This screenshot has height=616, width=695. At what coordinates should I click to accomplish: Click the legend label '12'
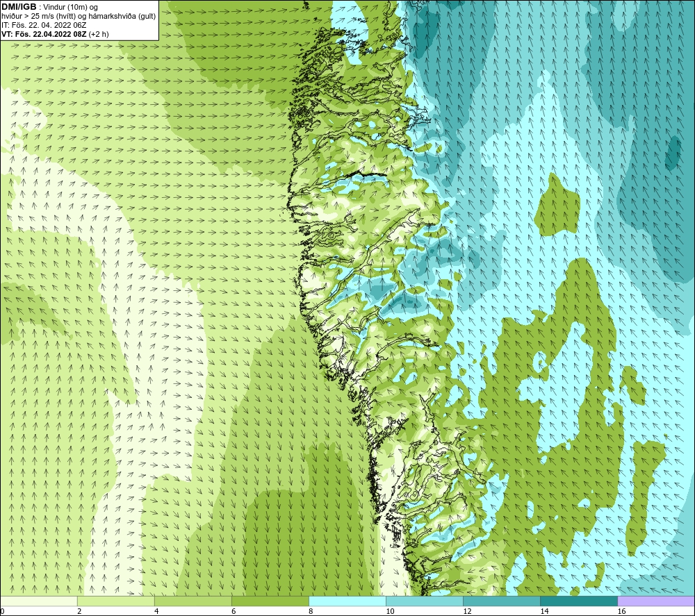tap(467, 612)
